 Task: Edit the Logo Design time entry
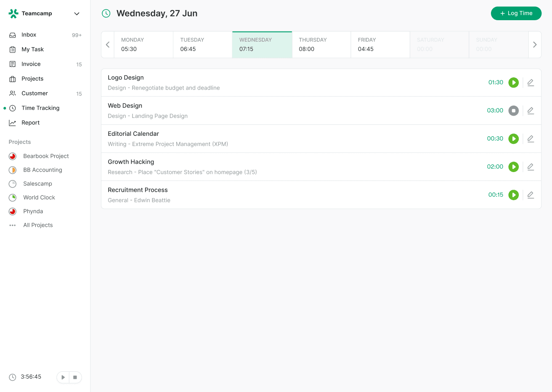click(x=531, y=82)
